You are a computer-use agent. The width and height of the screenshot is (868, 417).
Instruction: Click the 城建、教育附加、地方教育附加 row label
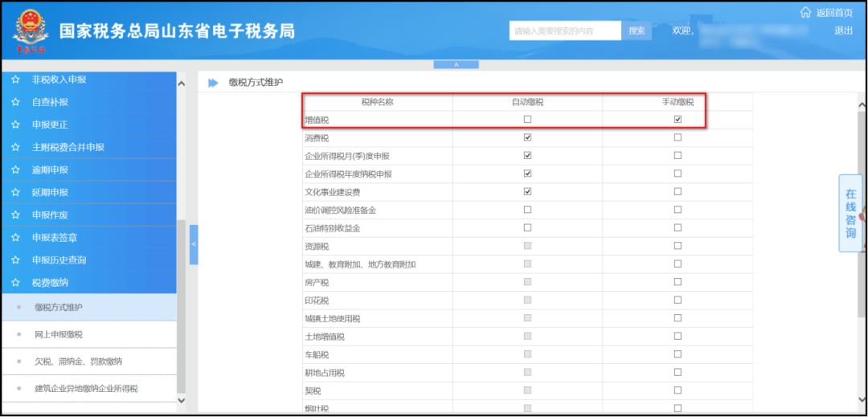click(x=360, y=264)
